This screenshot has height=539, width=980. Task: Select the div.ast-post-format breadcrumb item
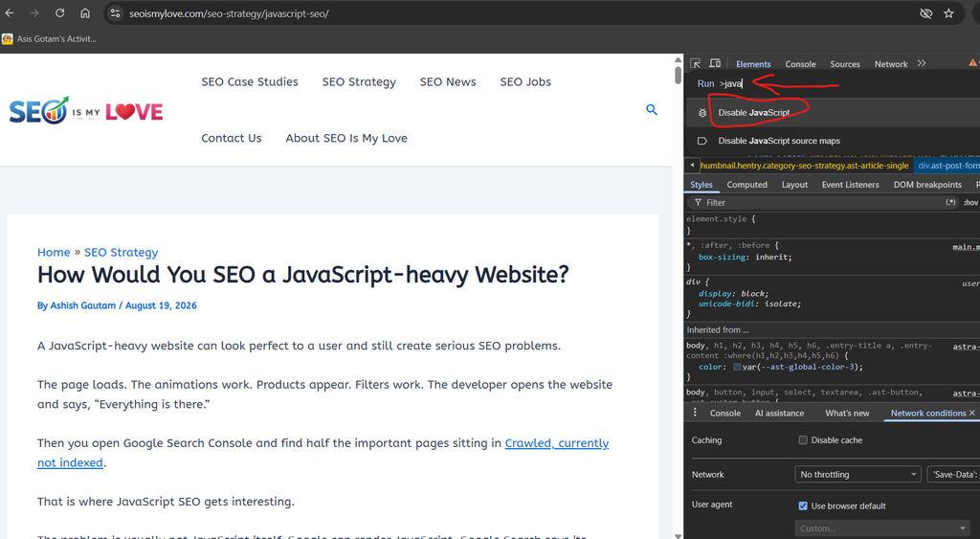point(947,166)
